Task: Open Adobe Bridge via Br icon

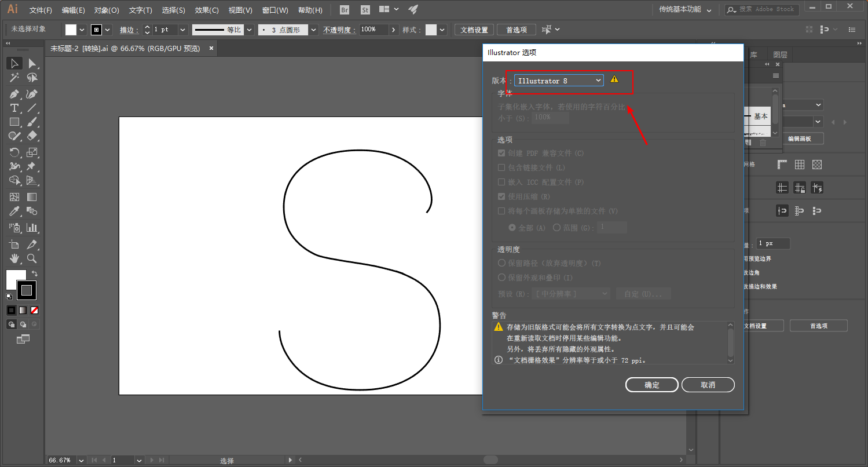Action: click(345, 10)
